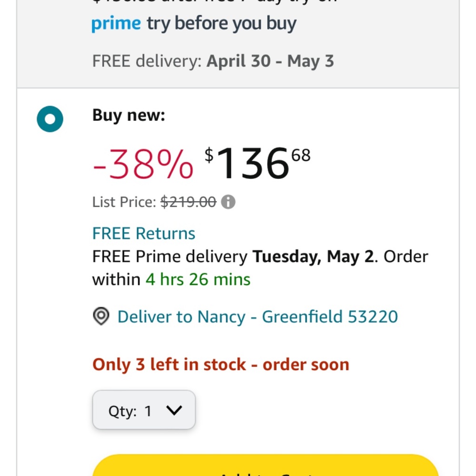The image size is (476, 476).
Task: Open the Qty: 1 dropdown
Action: tap(144, 410)
